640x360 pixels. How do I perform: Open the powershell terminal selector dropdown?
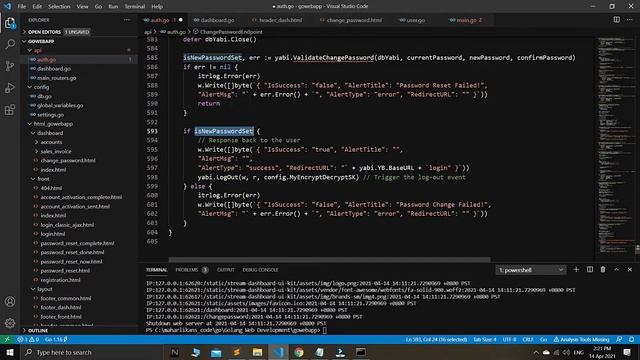(530, 270)
